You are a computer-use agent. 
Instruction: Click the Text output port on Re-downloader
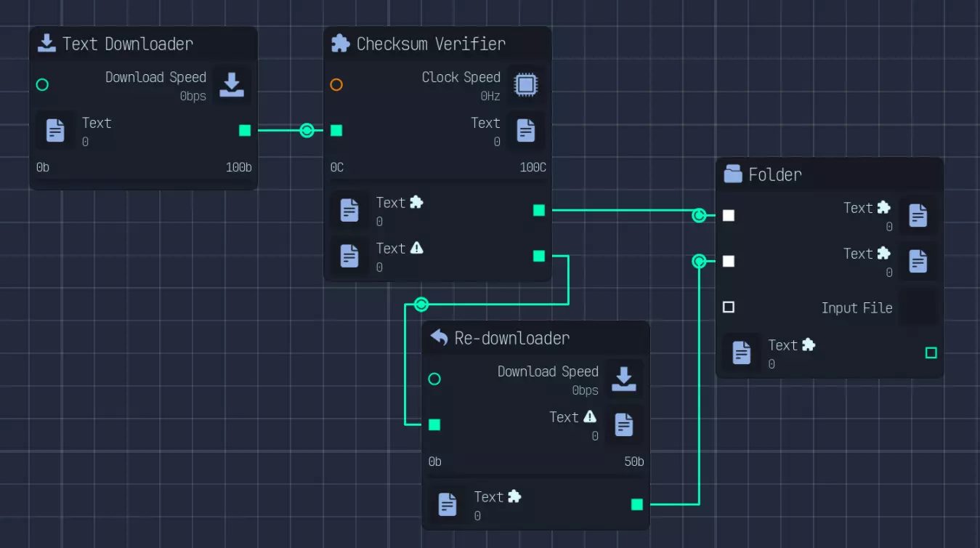[637, 505]
